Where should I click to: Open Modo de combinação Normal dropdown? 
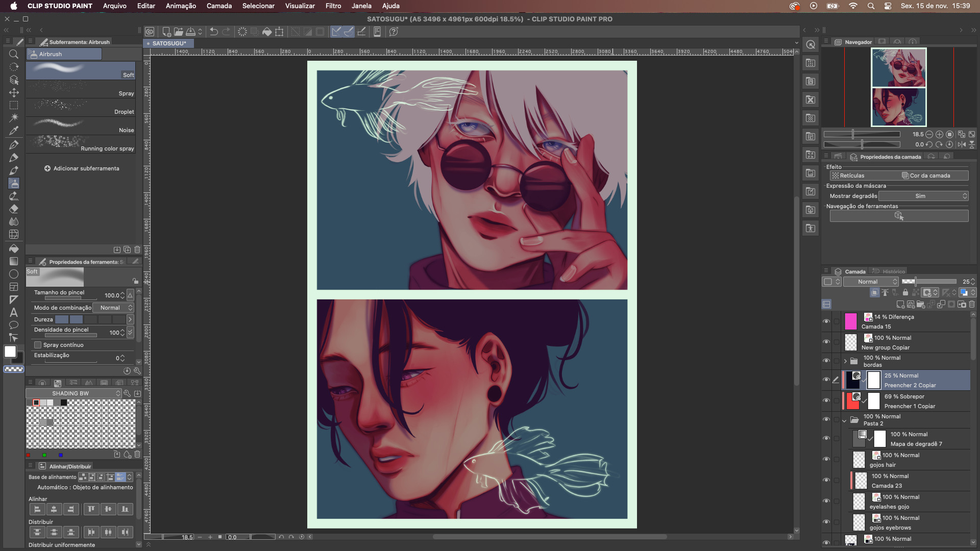pyautogui.click(x=113, y=308)
